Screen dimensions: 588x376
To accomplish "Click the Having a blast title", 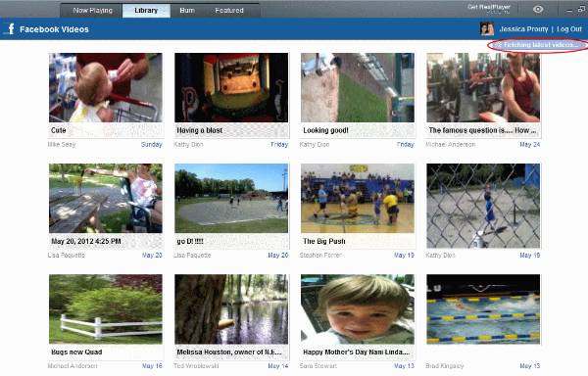I will [x=200, y=130].
